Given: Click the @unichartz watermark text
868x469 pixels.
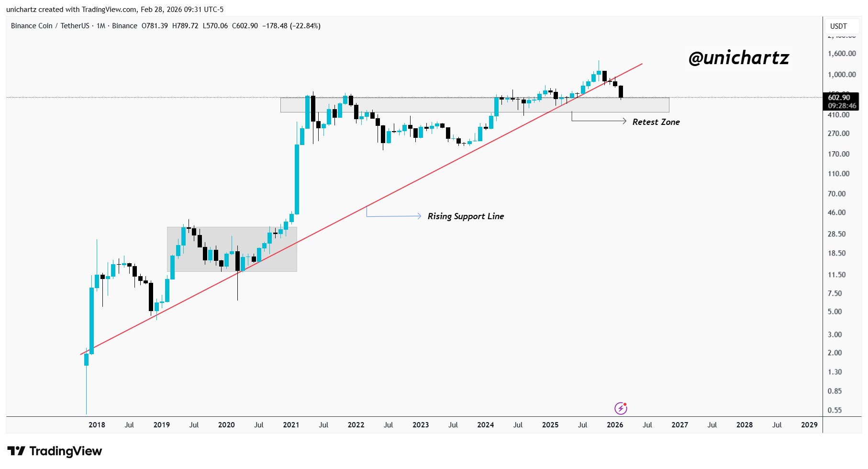Looking at the screenshot, I should click(x=738, y=58).
